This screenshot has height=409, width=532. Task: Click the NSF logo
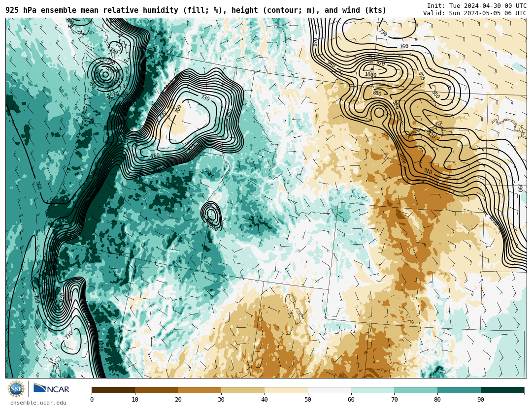tap(16, 389)
